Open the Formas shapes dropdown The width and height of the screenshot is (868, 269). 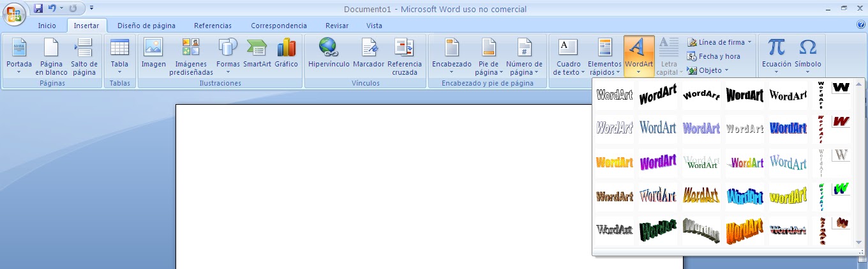pos(228,56)
